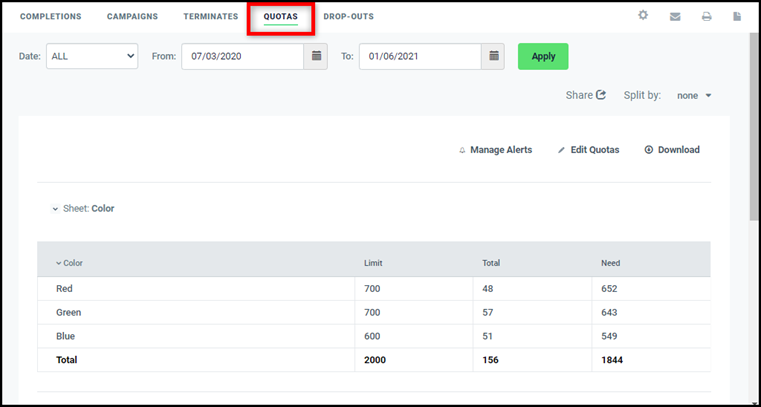
Task: Click the Edit Quotas link
Action: tap(589, 150)
